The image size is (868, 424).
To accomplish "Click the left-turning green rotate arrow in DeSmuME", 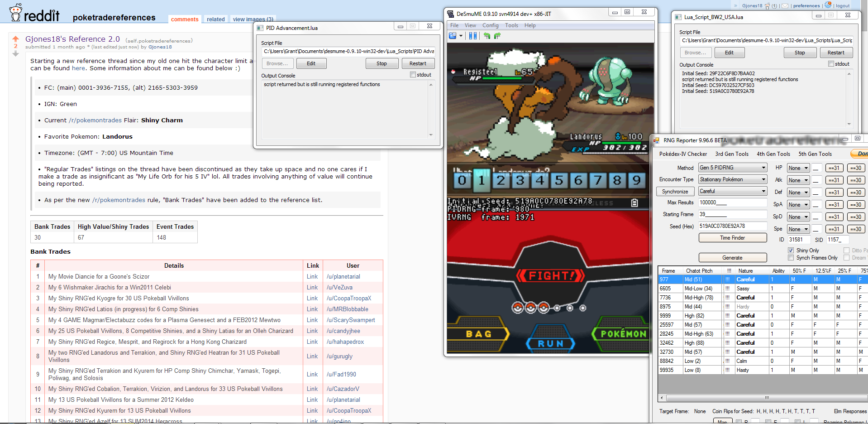I will click(x=487, y=36).
